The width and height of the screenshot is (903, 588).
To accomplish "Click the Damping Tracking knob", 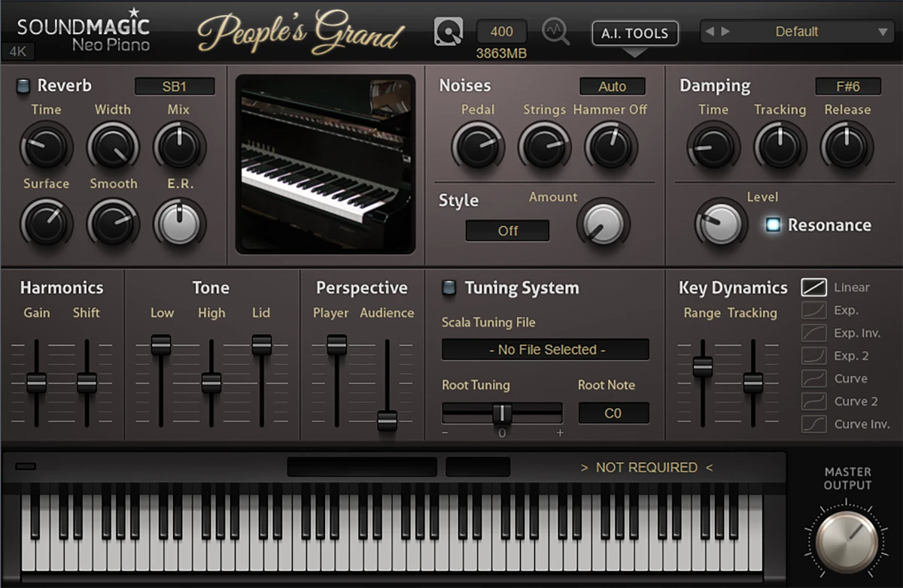I will (780, 147).
